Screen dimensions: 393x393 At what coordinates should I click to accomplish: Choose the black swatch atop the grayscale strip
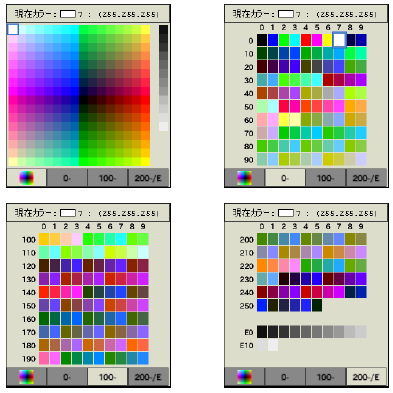pyautogui.click(x=163, y=29)
